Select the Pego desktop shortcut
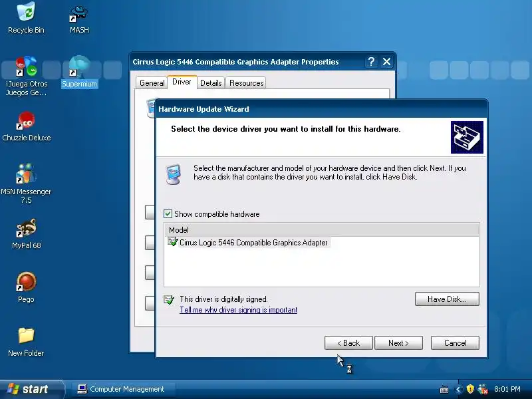The height and width of the screenshot is (399, 532). [26, 288]
